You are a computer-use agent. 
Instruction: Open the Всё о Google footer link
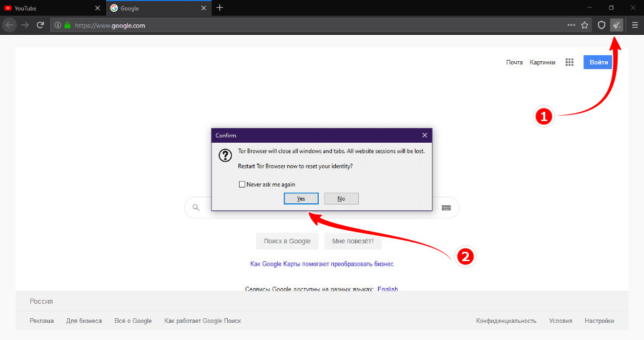coord(133,321)
